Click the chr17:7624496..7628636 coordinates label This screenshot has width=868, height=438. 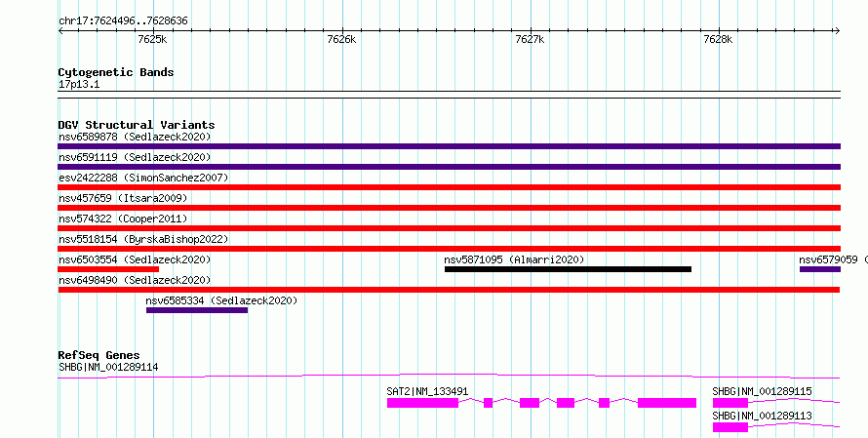click(123, 21)
